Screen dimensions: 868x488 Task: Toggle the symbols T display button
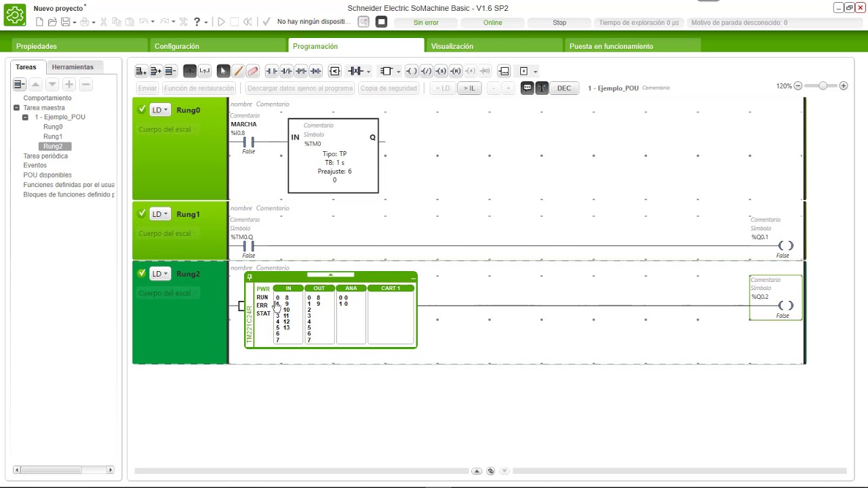pos(542,88)
